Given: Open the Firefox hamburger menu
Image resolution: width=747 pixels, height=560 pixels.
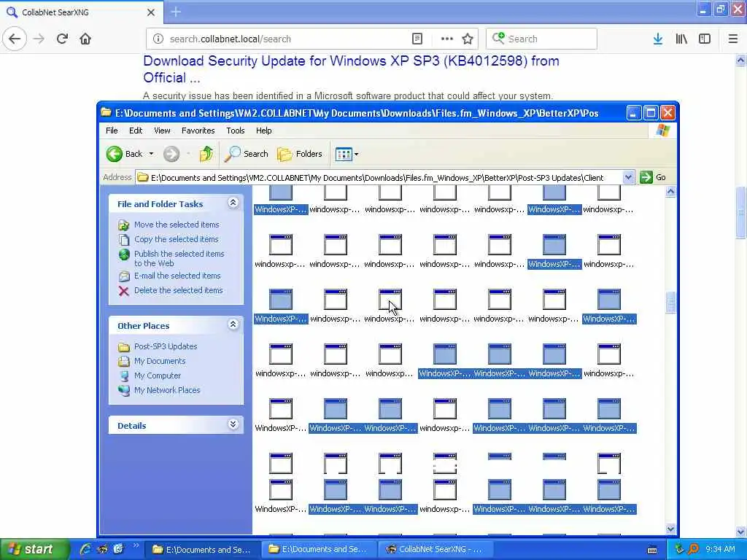Looking at the screenshot, I should pyautogui.click(x=732, y=39).
